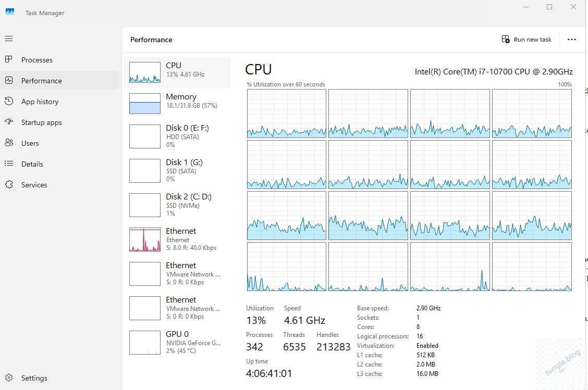Open the Users page
This screenshot has width=588, height=390.
pyautogui.click(x=30, y=143)
